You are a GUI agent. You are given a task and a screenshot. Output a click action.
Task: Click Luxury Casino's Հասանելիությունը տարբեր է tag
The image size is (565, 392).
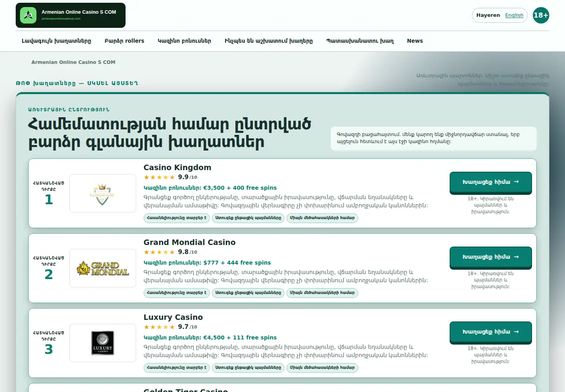[x=177, y=368]
